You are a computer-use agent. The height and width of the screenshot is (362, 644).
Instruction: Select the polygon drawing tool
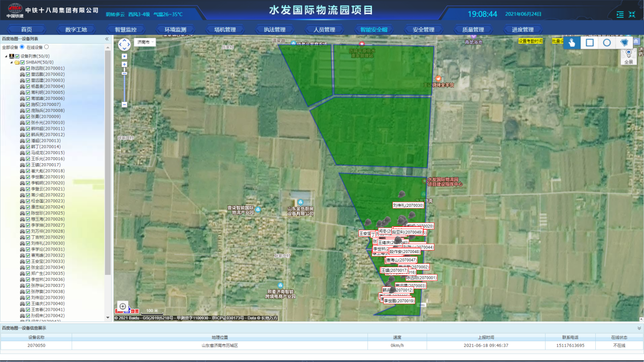point(624,43)
